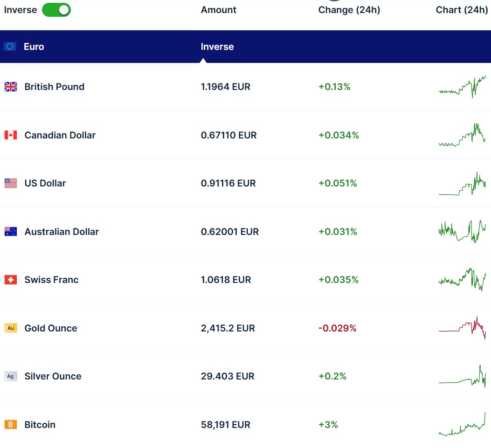Select the Silver Ounce amount value
The image size is (491, 448).
tap(228, 376)
